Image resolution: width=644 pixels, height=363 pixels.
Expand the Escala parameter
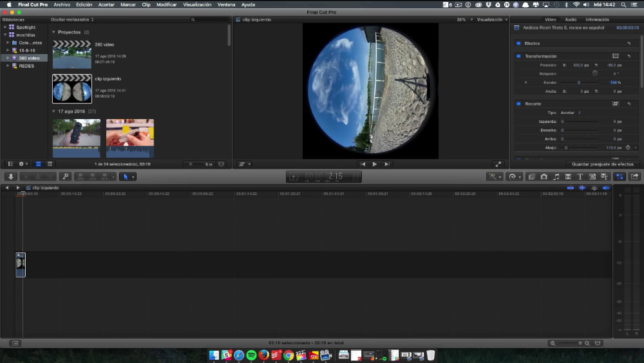(x=526, y=82)
